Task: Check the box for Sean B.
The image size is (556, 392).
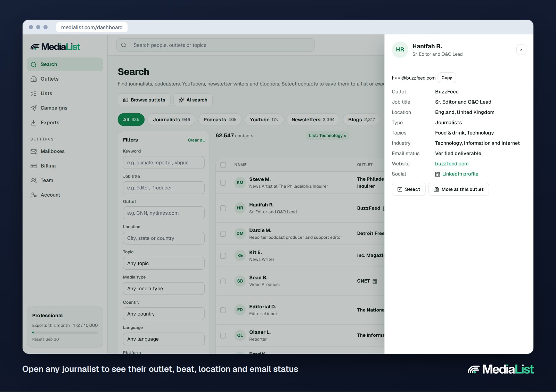Action: pos(223,281)
